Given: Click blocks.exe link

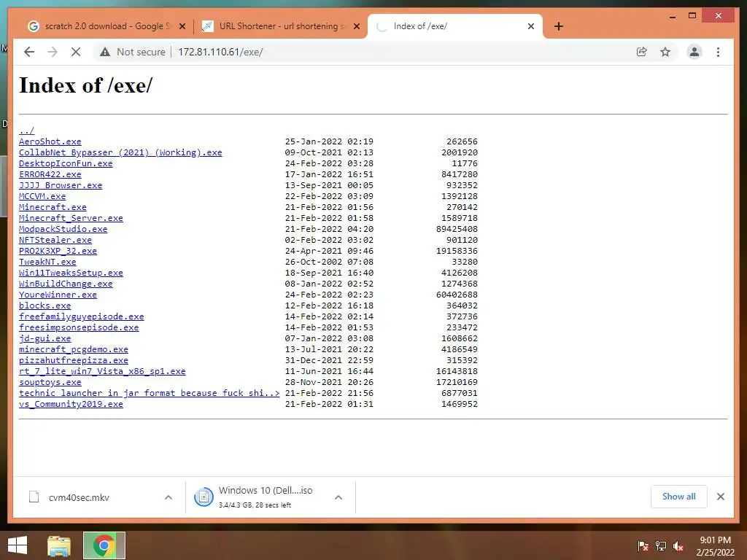Looking at the screenshot, I should 44,306.
